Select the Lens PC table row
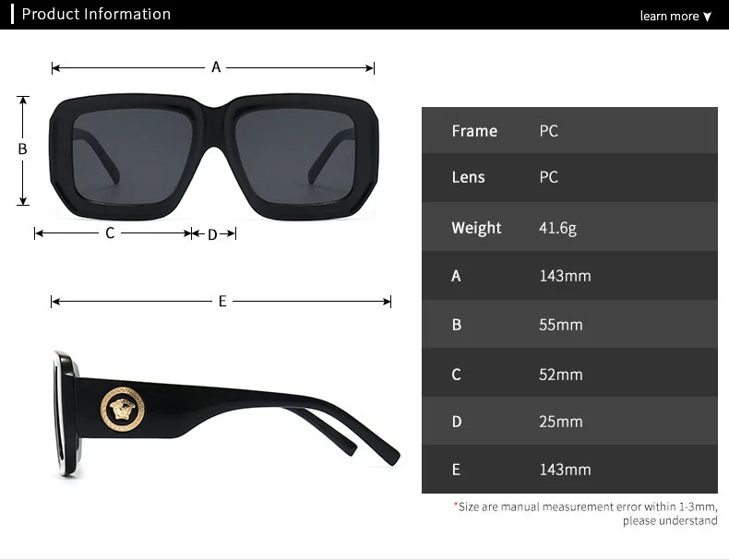The height and width of the screenshot is (560, 729). (x=569, y=177)
